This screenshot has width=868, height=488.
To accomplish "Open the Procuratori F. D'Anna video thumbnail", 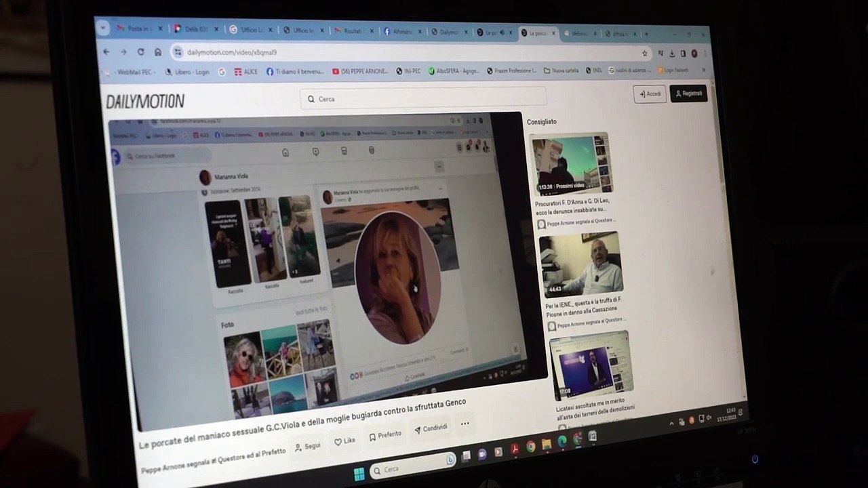I will [570, 163].
